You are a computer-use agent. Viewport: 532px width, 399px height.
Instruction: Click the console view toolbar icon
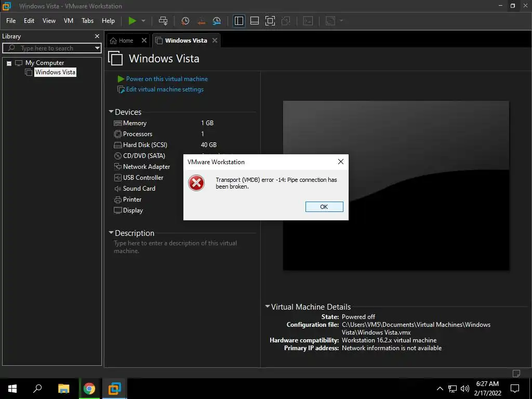[x=308, y=21]
